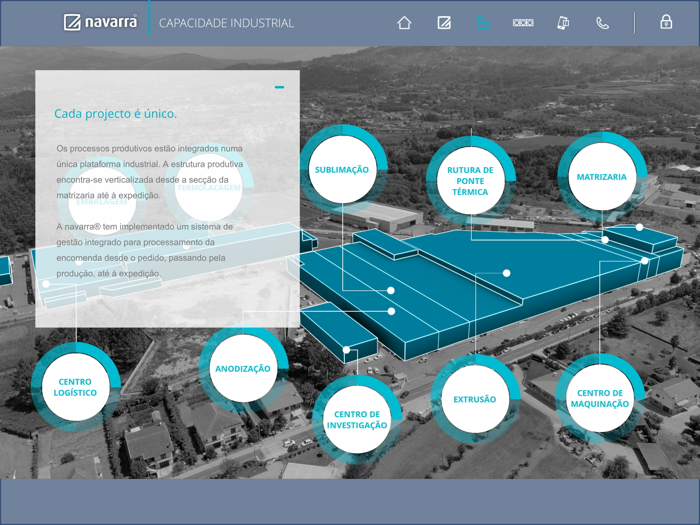Open the edit/notes pencil icon
This screenshot has width=700, height=525.
point(444,23)
